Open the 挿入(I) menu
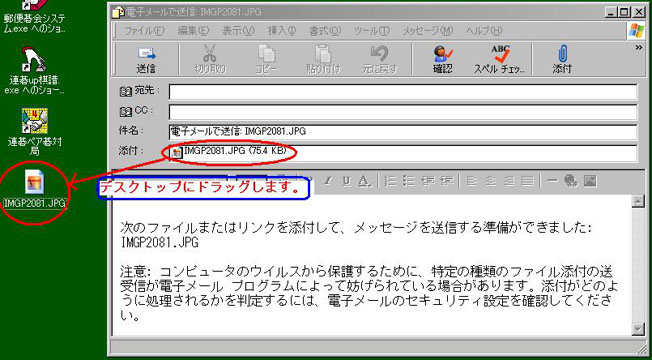This screenshot has width=652, height=360. (282, 31)
